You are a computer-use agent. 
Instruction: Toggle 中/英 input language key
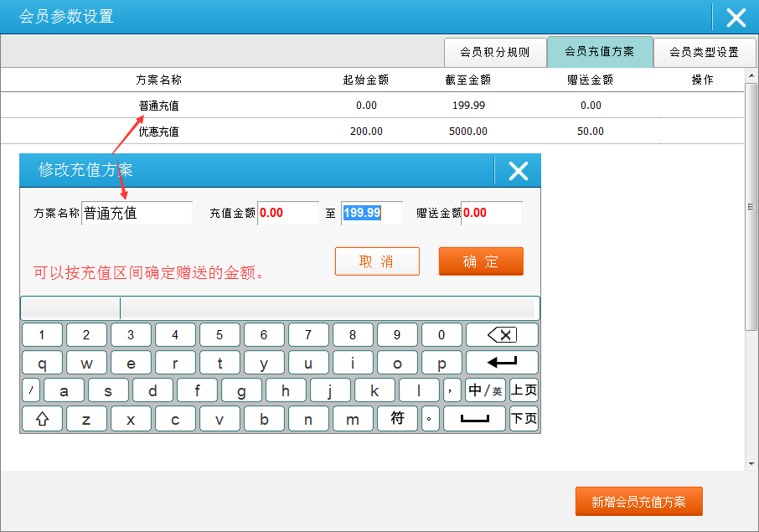click(485, 390)
